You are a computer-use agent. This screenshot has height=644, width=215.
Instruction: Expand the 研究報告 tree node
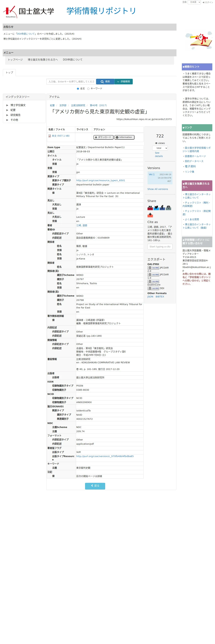[7, 115]
